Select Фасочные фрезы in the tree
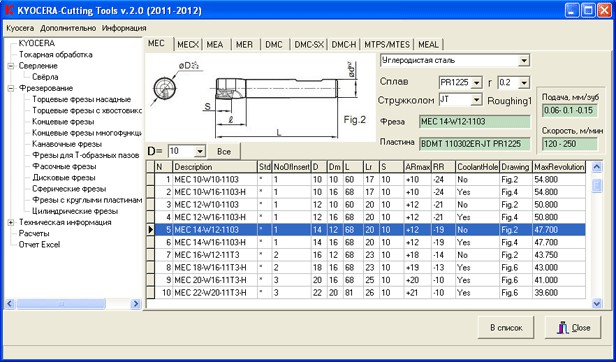616x362 pixels. (x=64, y=166)
